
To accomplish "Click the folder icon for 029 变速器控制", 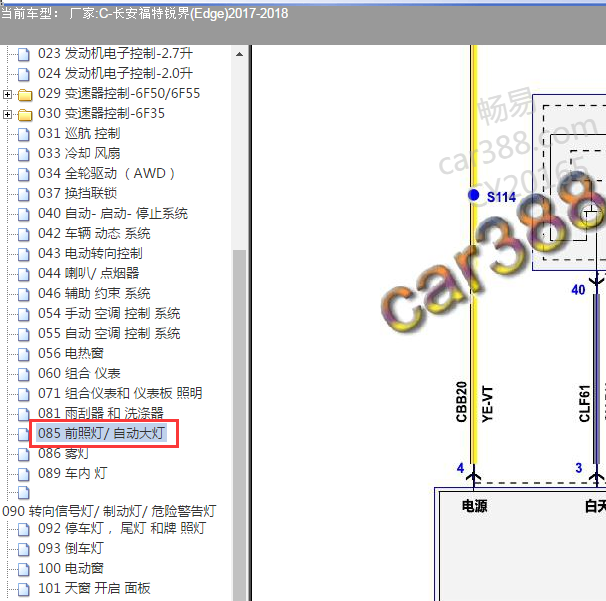I will [x=25, y=94].
